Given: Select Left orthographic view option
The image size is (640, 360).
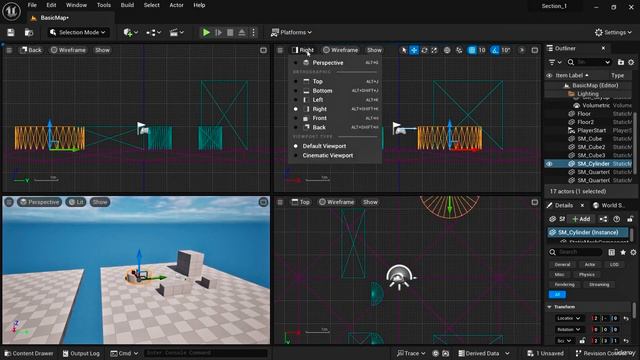Looking at the screenshot, I should [335, 100].
